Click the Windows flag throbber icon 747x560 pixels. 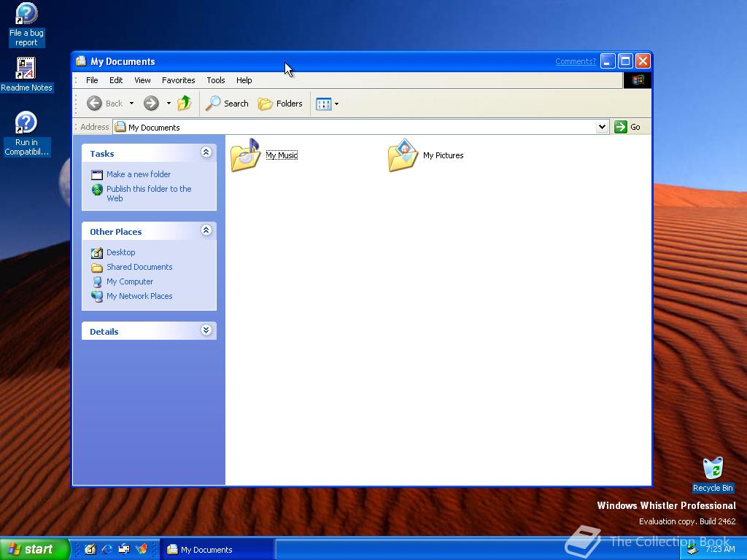[638, 80]
